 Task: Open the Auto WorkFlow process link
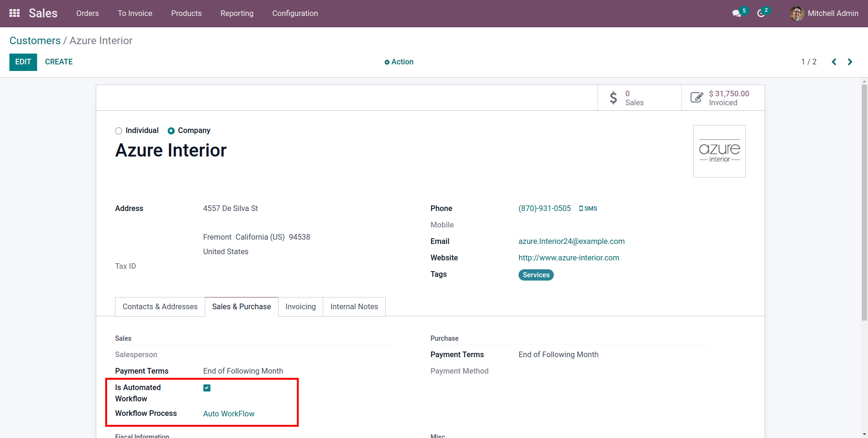point(229,414)
